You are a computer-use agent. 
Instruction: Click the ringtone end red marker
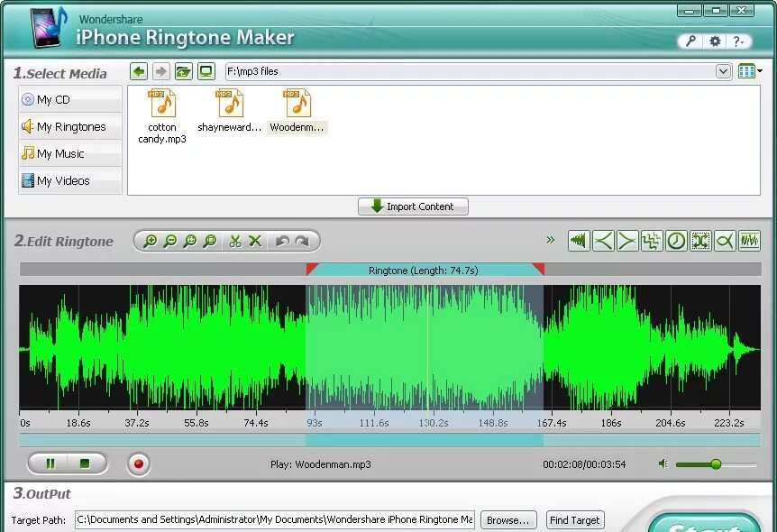(539, 268)
